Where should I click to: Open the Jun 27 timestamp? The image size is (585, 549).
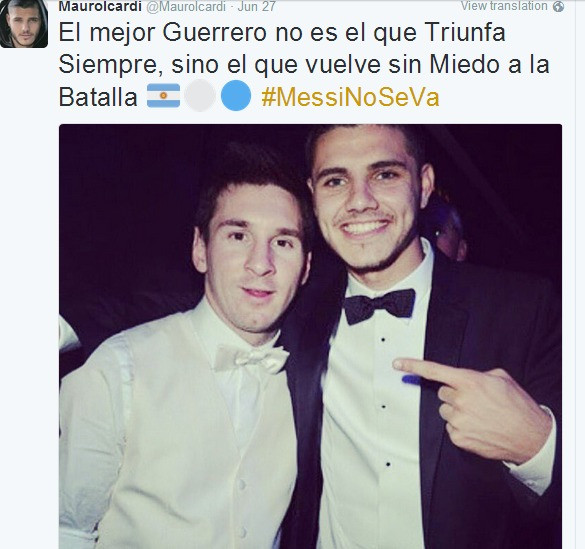[257, 7]
